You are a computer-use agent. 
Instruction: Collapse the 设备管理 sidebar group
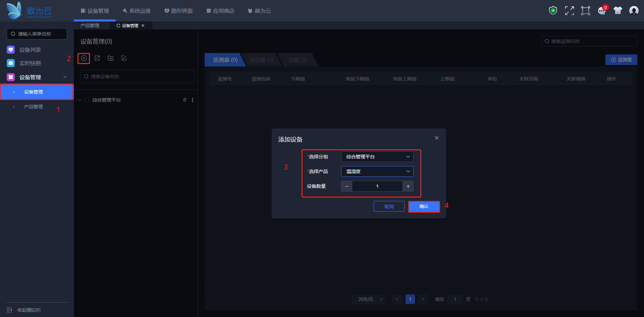click(65, 77)
